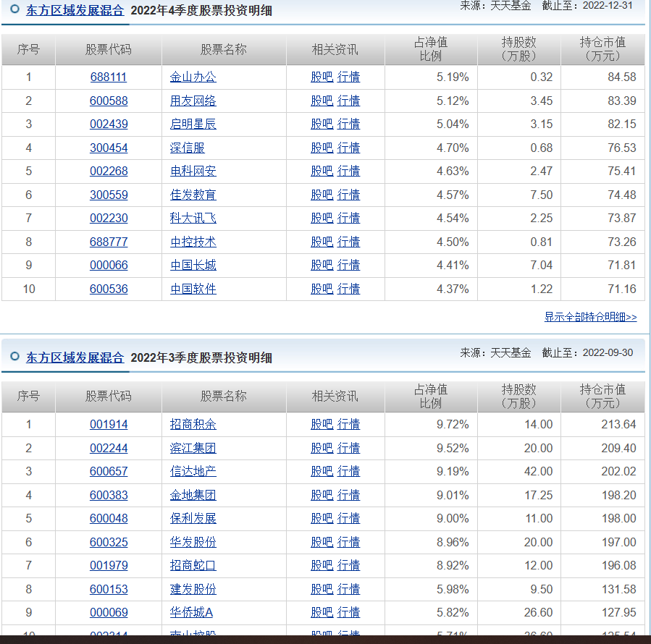View 行情 for 滨江集团 row
This screenshot has width=651, height=644.
click(348, 448)
